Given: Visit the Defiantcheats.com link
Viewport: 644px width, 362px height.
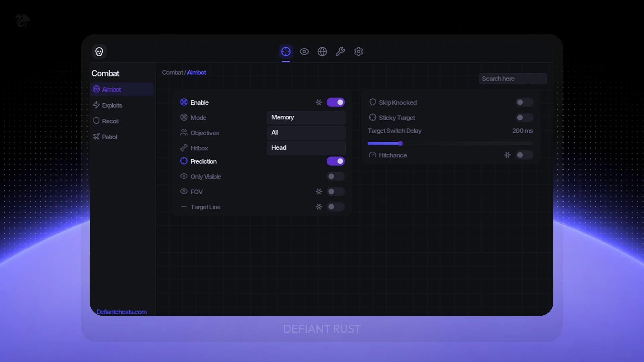Looking at the screenshot, I should coord(121,312).
